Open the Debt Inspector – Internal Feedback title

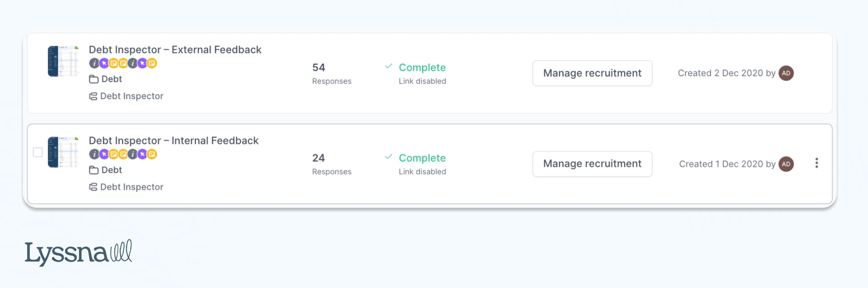[x=173, y=140]
